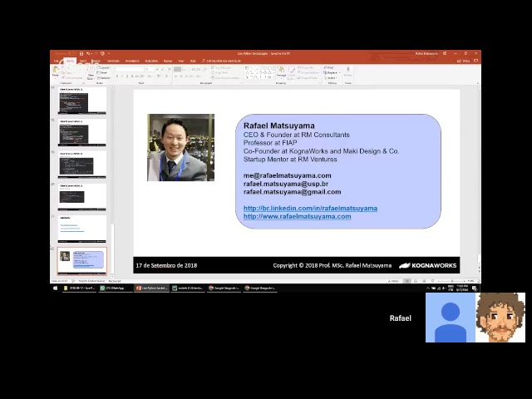The width and height of the screenshot is (532, 399).
Task: Open the slide Layout dropdown
Action: [x=103, y=68]
